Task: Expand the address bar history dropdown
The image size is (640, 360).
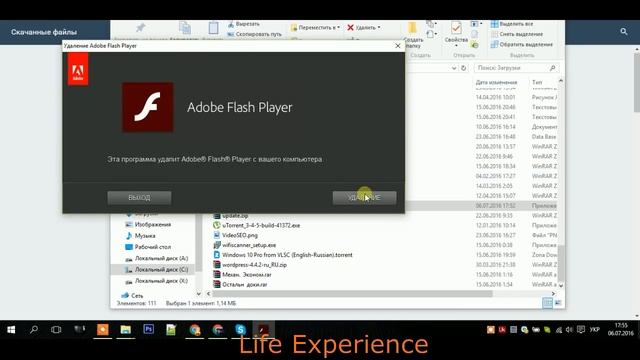Action: coord(454,68)
